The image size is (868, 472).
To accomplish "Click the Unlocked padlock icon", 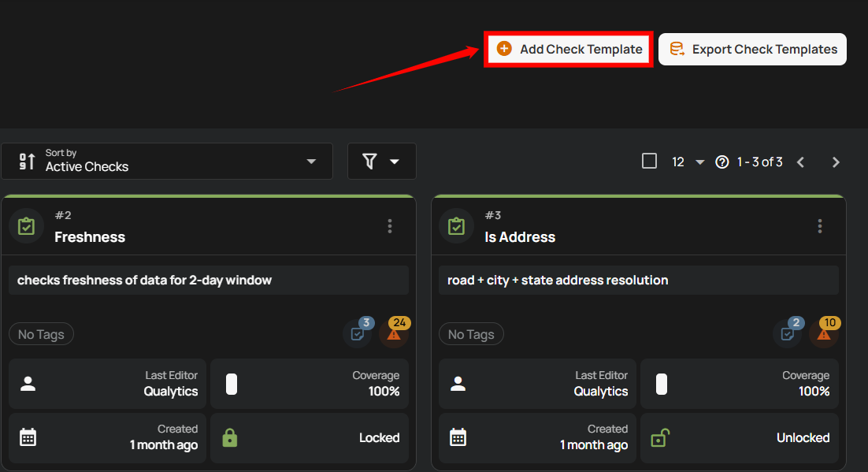I will (660, 437).
